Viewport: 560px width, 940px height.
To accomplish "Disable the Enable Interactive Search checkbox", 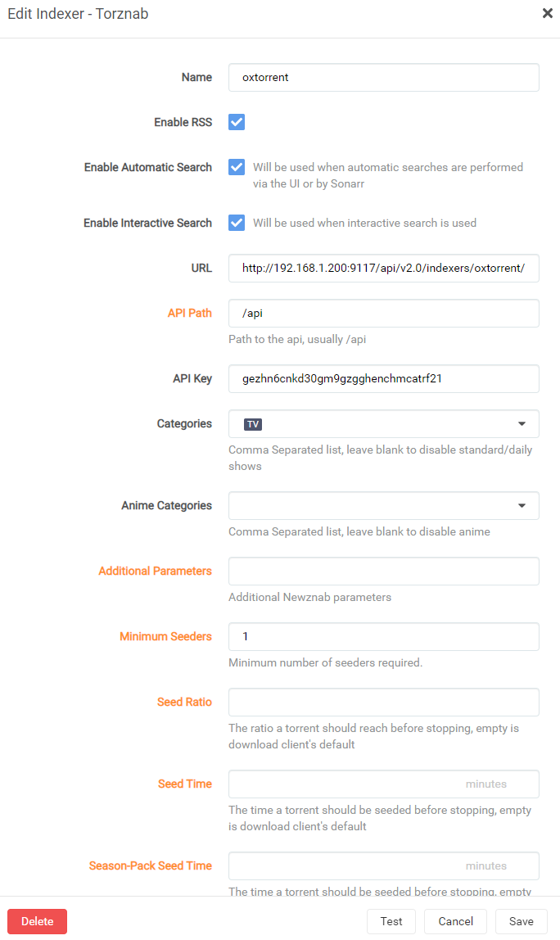I will coord(237,223).
